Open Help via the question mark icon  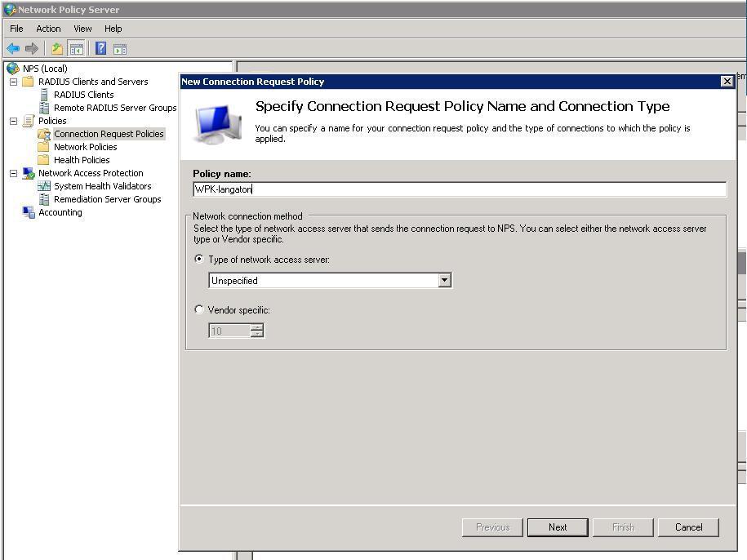tap(101, 48)
